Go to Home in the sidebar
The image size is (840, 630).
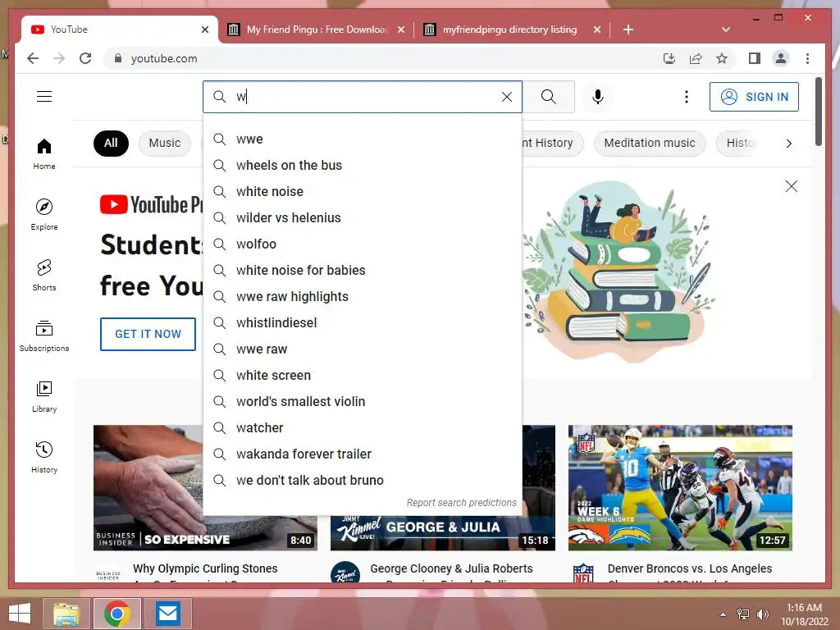[44, 153]
